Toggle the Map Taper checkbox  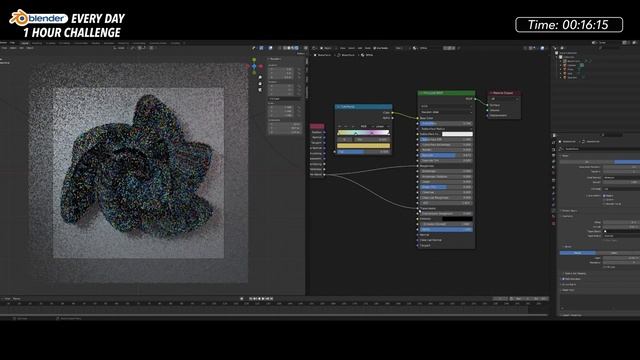point(605,240)
